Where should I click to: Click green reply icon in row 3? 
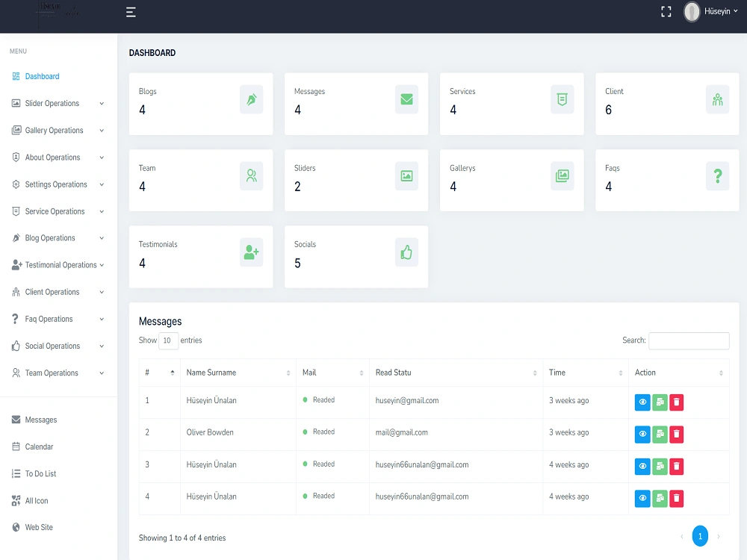[660, 467]
